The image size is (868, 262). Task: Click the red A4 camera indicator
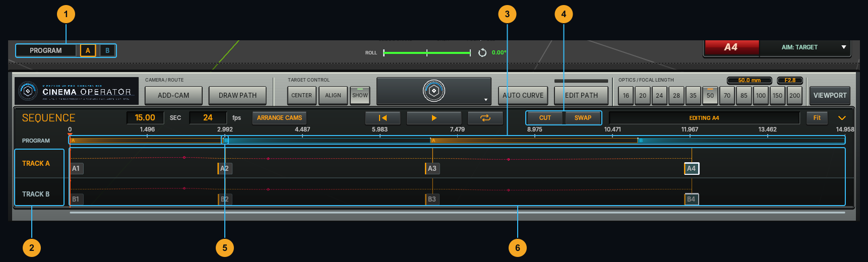(x=731, y=47)
